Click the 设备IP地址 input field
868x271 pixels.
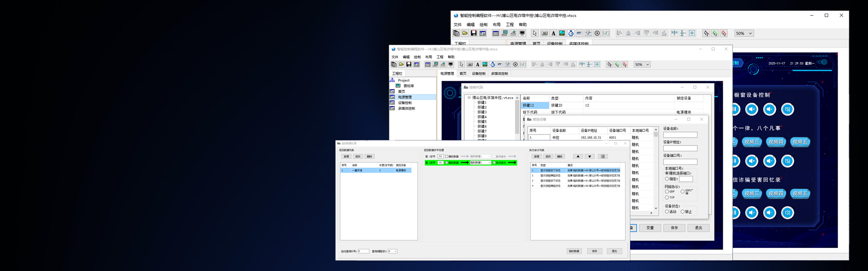click(680, 149)
